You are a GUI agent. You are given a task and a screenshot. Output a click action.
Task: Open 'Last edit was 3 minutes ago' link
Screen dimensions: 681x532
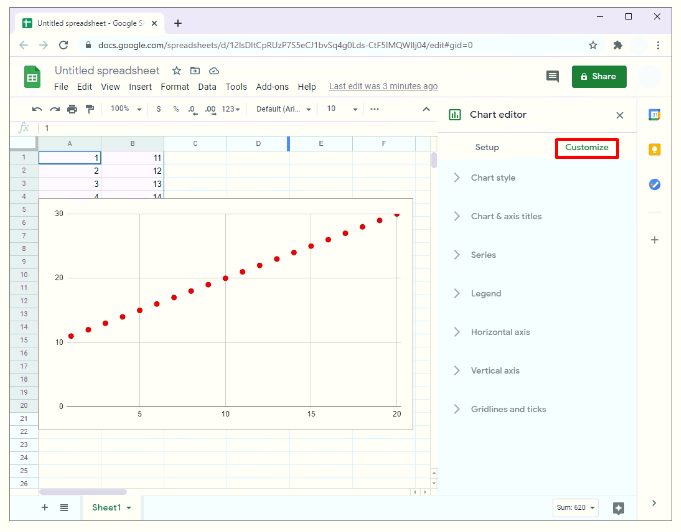[x=383, y=86]
